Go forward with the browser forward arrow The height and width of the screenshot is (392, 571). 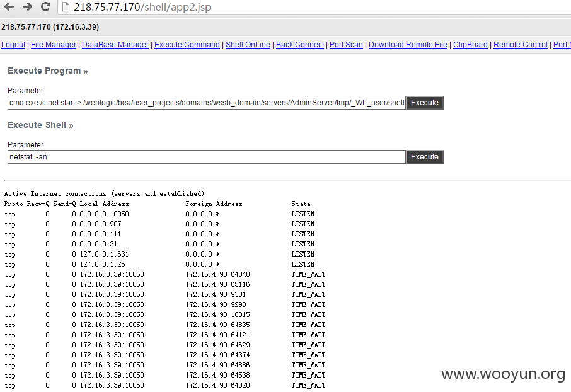click(27, 6)
